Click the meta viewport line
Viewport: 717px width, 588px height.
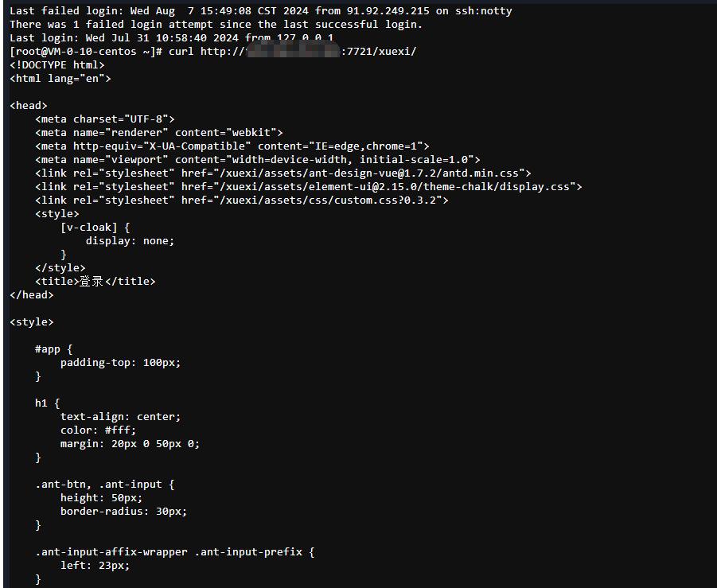pos(258,160)
